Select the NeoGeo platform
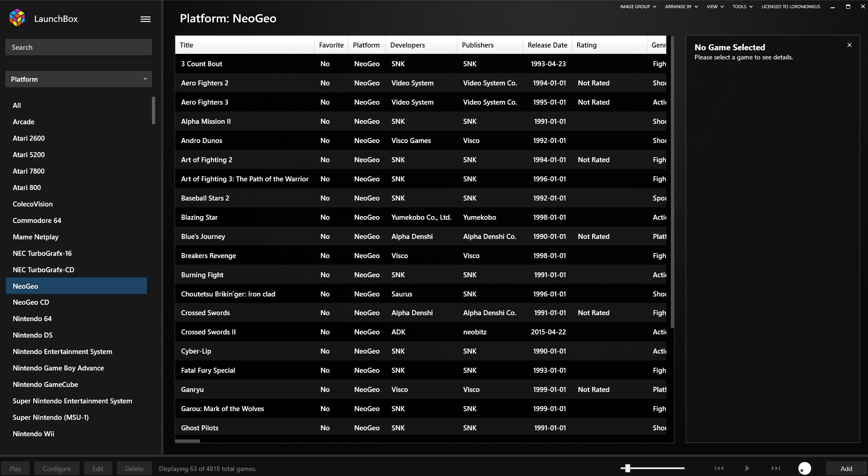The height and width of the screenshot is (476, 868). click(76, 286)
